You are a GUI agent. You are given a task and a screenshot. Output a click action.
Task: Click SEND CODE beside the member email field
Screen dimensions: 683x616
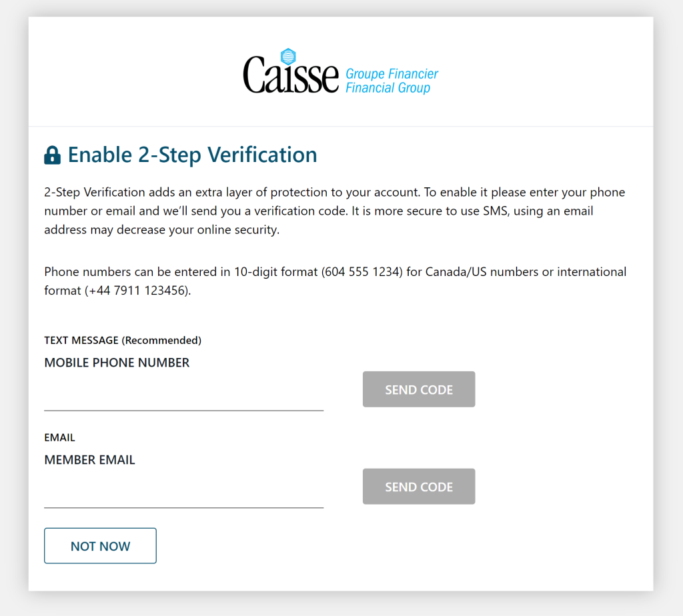(418, 486)
